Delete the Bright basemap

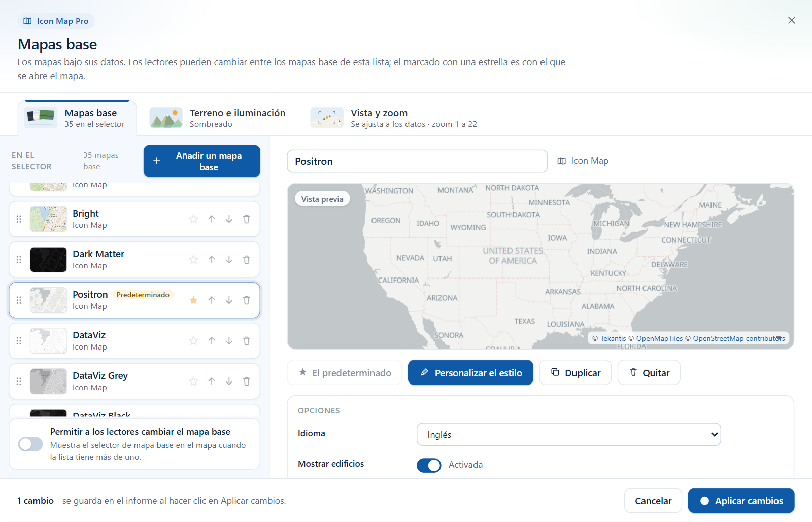(x=247, y=219)
